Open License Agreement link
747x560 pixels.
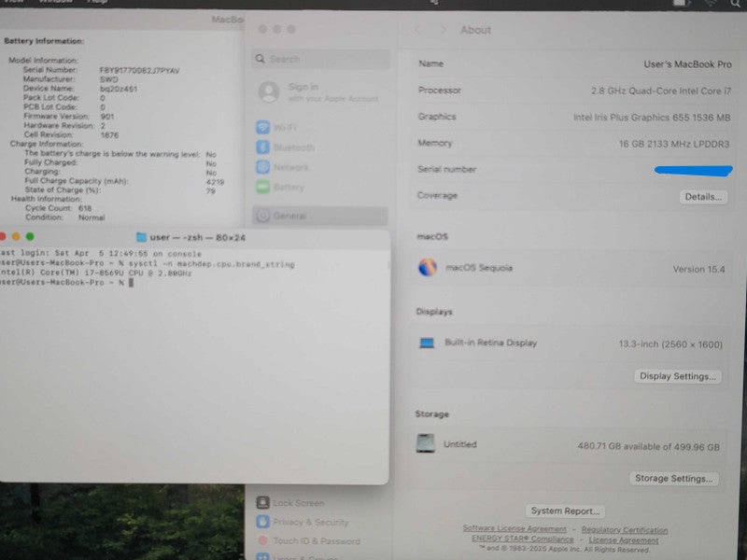pos(624,540)
